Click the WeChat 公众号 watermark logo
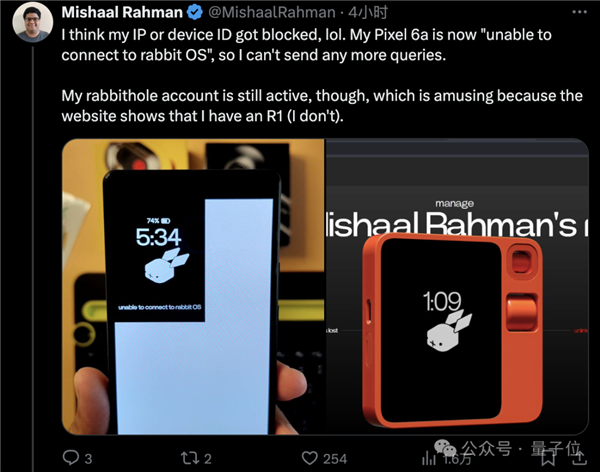This screenshot has height=472, width=600. pos(445,447)
